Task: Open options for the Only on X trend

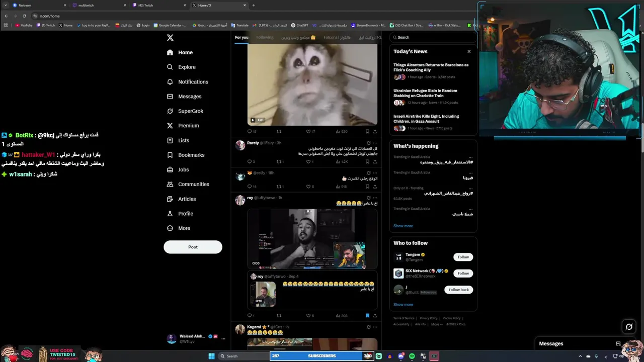Action: 470,189
